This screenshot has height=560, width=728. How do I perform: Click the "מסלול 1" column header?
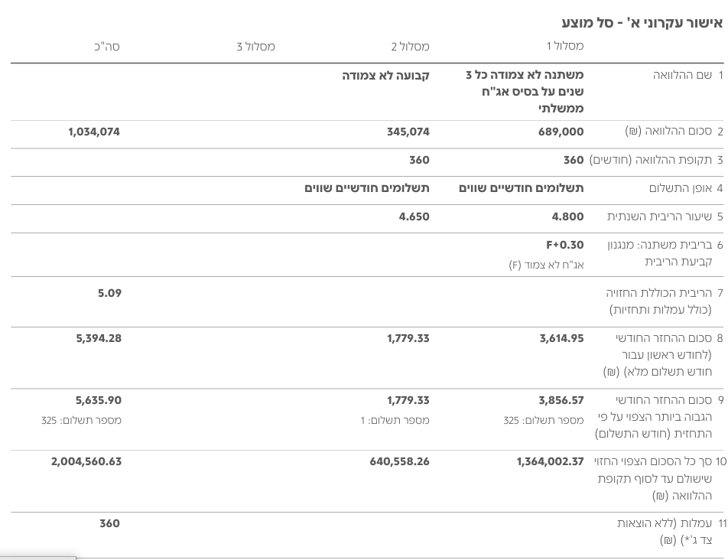pyautogui.click(x=564, y=47)
